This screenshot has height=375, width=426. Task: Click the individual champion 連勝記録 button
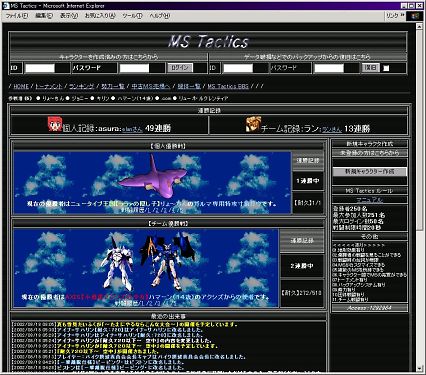308,161
